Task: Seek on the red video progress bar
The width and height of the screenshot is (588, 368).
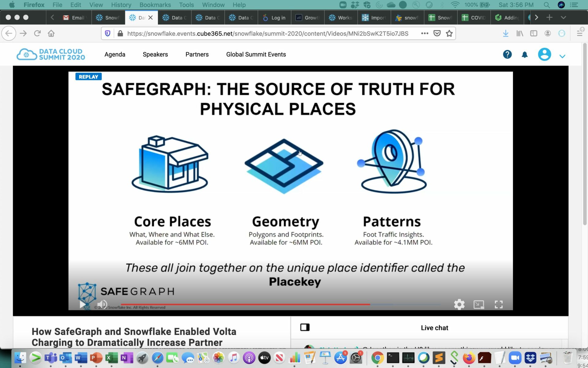Action: [245, 304]
